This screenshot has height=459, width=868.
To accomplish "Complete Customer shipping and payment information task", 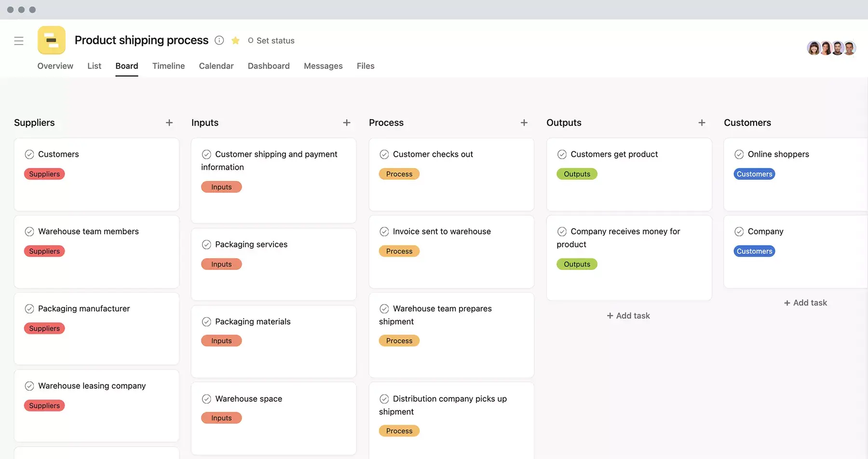I will 206,154.
